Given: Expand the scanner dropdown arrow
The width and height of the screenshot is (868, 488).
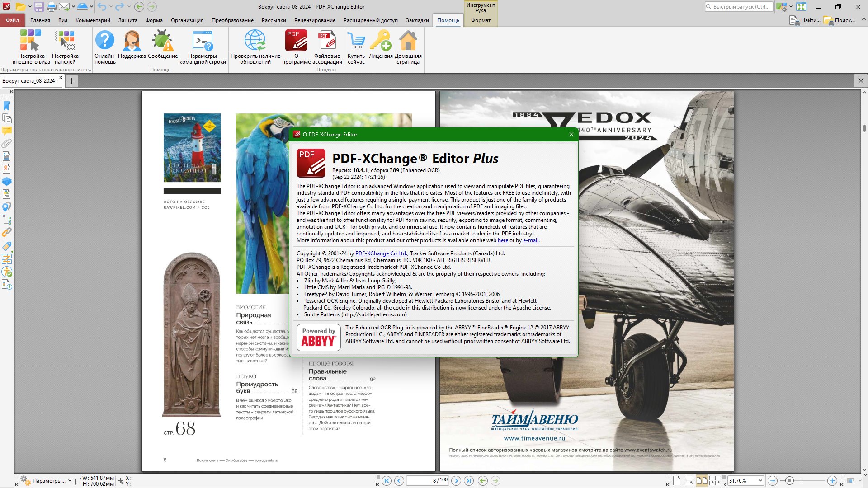Looking at the screenshot, I should [91, 7].
